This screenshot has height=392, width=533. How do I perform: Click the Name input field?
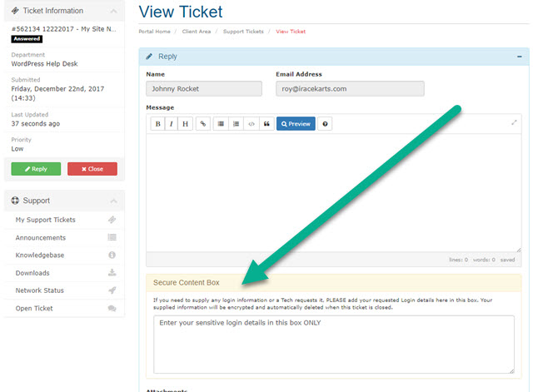pos(204,89)
